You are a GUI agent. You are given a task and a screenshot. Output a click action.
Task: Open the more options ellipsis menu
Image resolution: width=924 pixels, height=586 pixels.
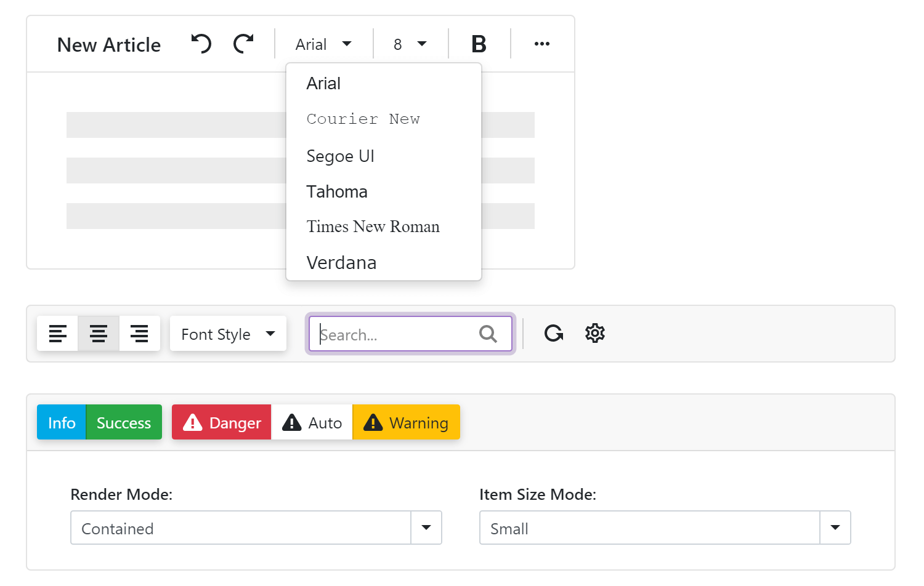pyautogui.click(x=541, y=44)
